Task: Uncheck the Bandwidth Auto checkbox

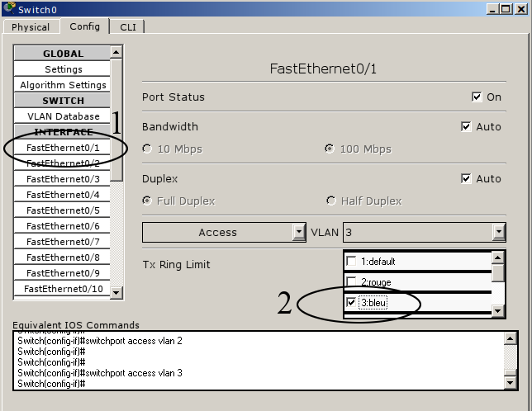Action: (x=466, y=127)
